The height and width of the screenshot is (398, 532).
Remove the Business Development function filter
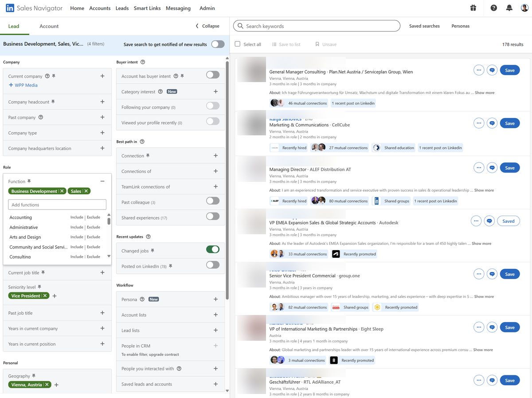pos(62,191)
